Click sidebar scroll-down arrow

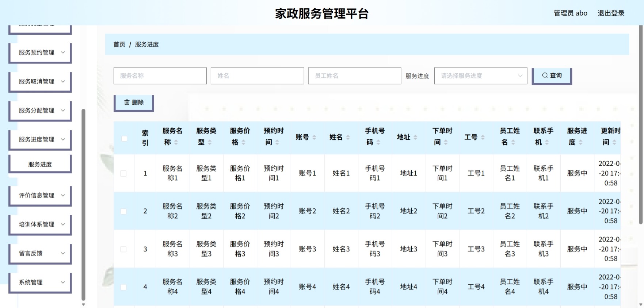[x=83, y=304]
